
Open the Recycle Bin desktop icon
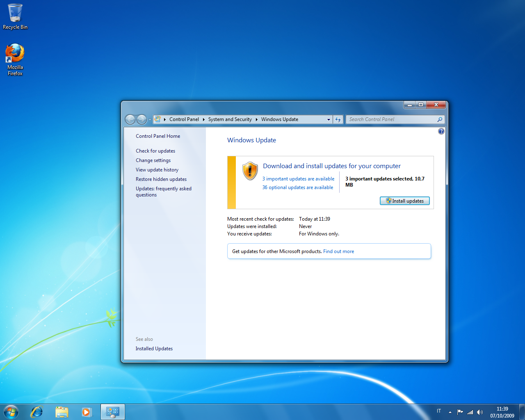[x=15, y=17]
